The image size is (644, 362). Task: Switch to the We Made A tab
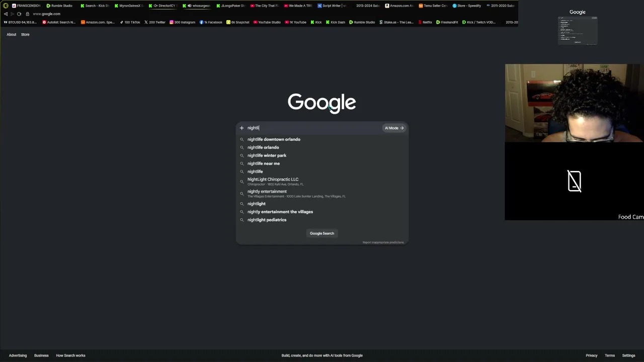coord(298,6)
